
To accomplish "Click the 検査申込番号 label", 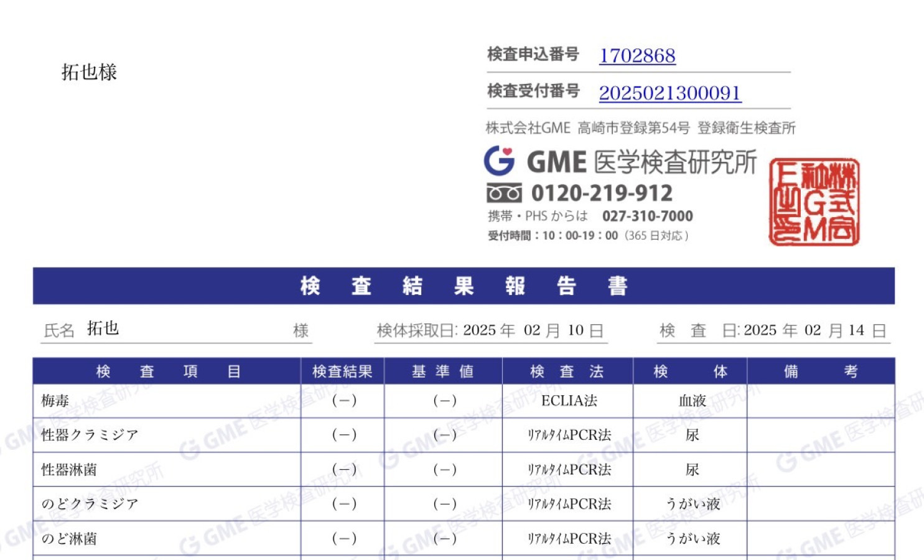I will point(533,55).
